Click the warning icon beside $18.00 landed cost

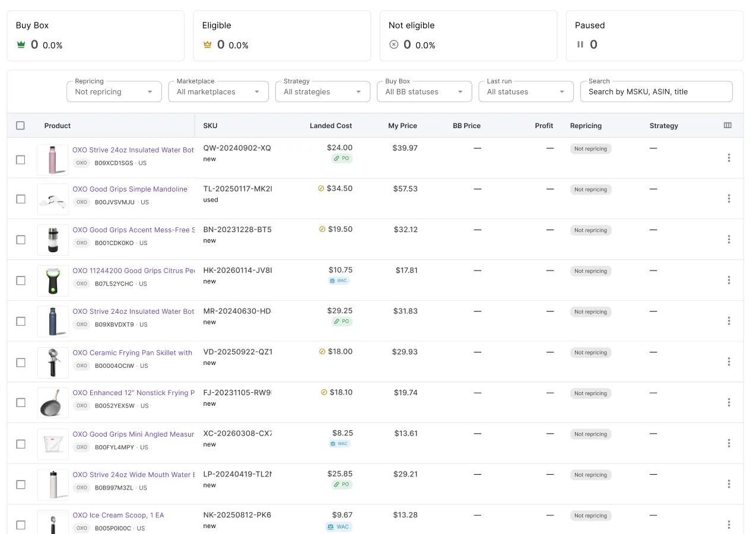pos(322,351)
